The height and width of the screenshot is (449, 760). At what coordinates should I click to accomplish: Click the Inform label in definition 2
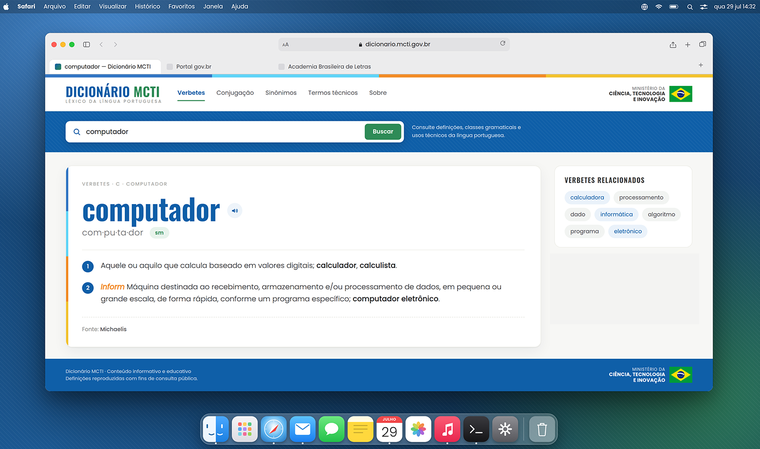pos(112,287)
